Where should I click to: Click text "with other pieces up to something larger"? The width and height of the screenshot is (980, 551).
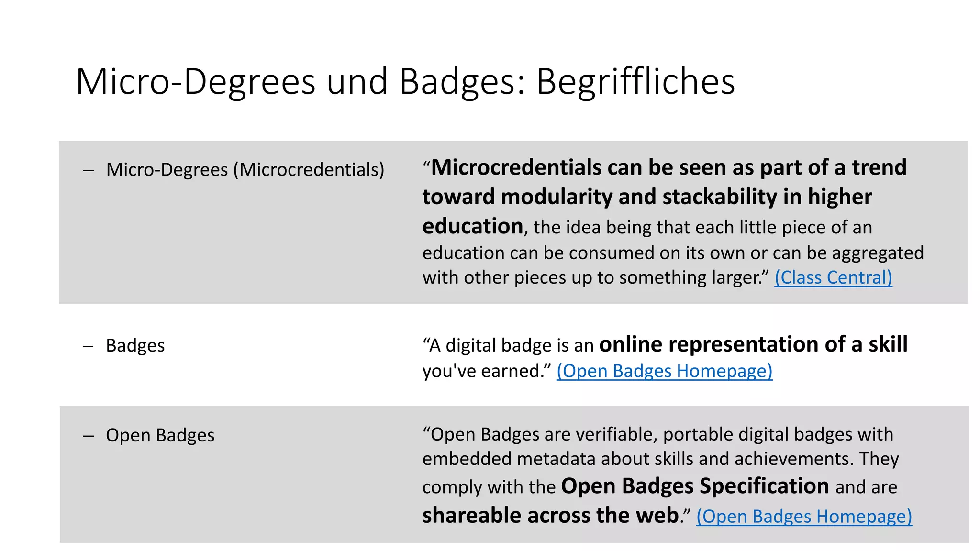coord(593,278)
